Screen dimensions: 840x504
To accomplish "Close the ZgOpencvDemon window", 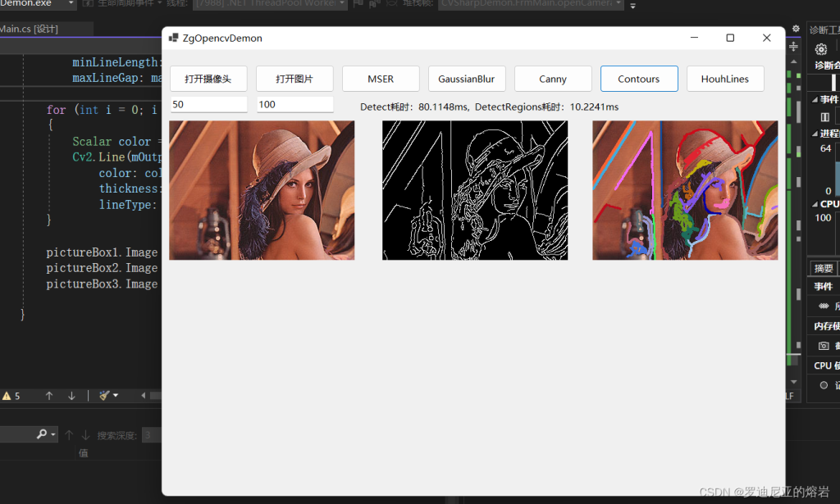I will 767,38.
